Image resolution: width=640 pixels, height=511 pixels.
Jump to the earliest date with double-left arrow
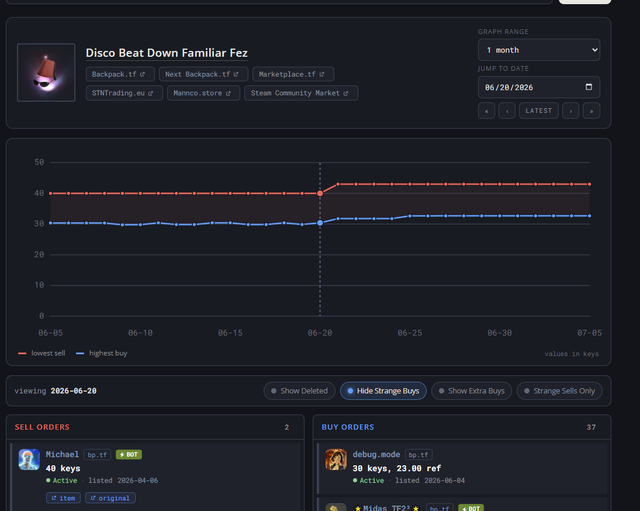click(487, 111)
